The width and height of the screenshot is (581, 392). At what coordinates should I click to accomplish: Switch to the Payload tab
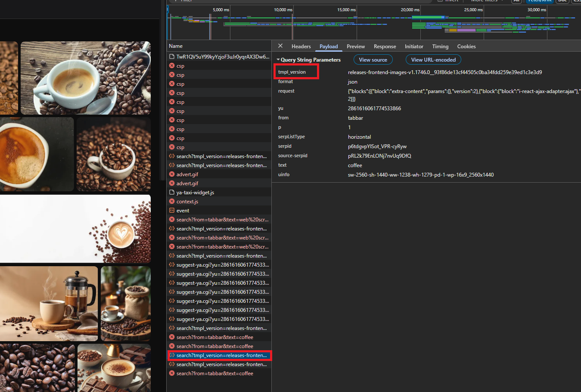pos(329,47)
